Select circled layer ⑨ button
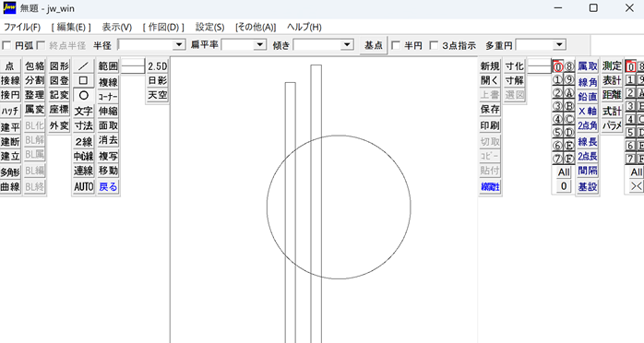This screenshot has width=644, height=343. pyautogui.click(x=569, y=79)
